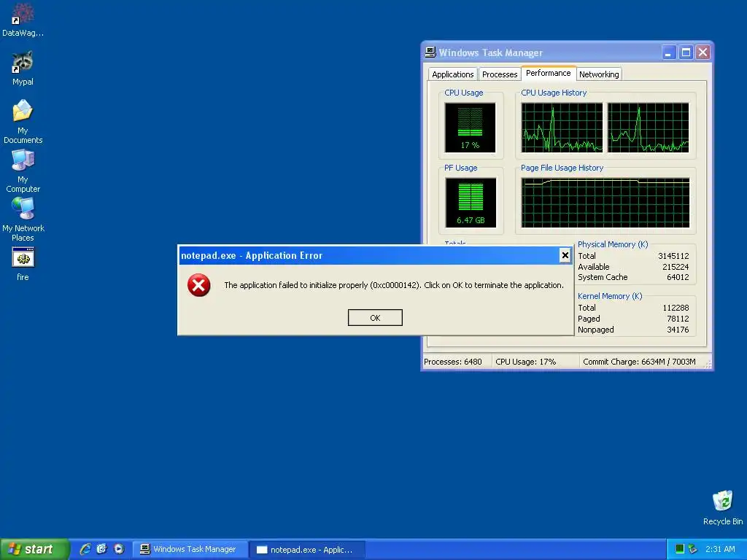Click Kernel Memory Total value 112288
Screen dimensions: 747x560
tap(676, 308)
